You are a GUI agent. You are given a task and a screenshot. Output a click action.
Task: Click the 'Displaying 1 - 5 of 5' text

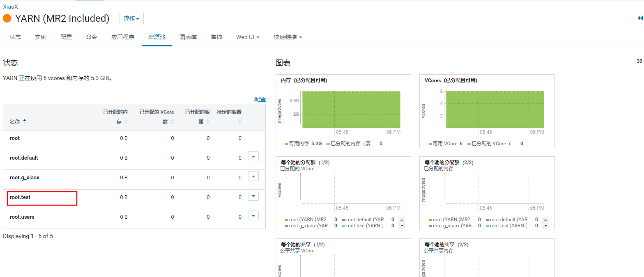coord(28,236)
